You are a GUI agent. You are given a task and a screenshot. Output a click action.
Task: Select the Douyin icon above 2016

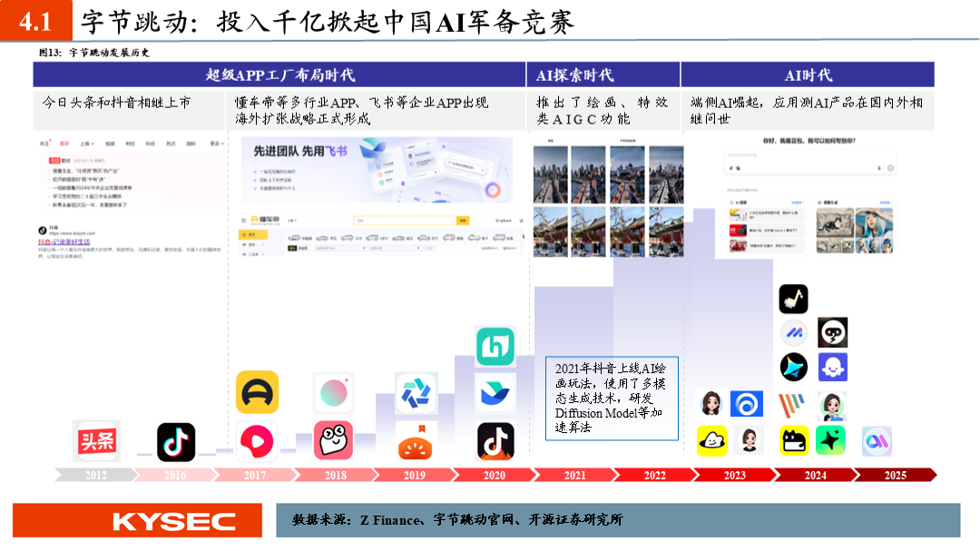[x=176, y=442]
